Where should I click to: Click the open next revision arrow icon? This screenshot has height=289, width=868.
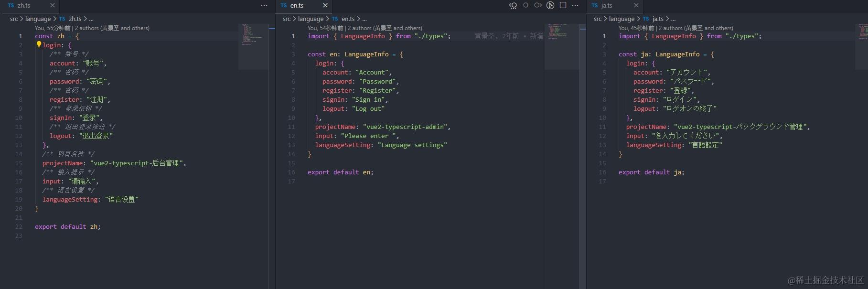click(x=538, y=5)
